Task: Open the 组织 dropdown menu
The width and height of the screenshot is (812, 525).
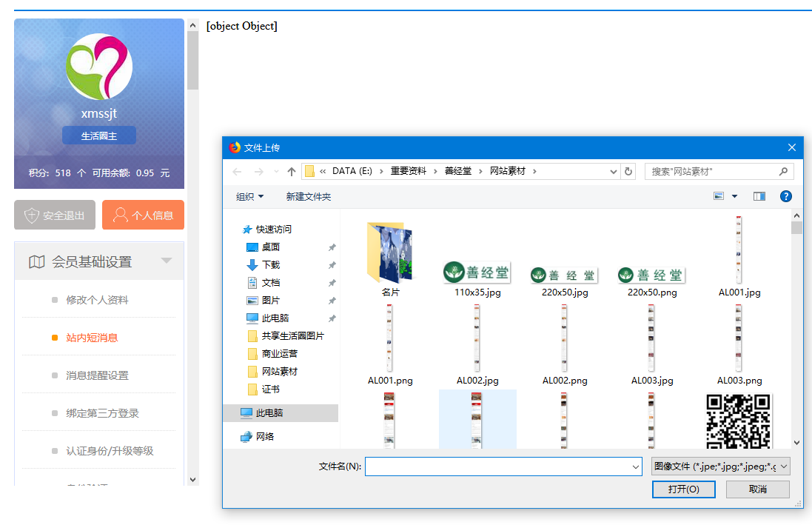Action: click(x=249, y=197)
